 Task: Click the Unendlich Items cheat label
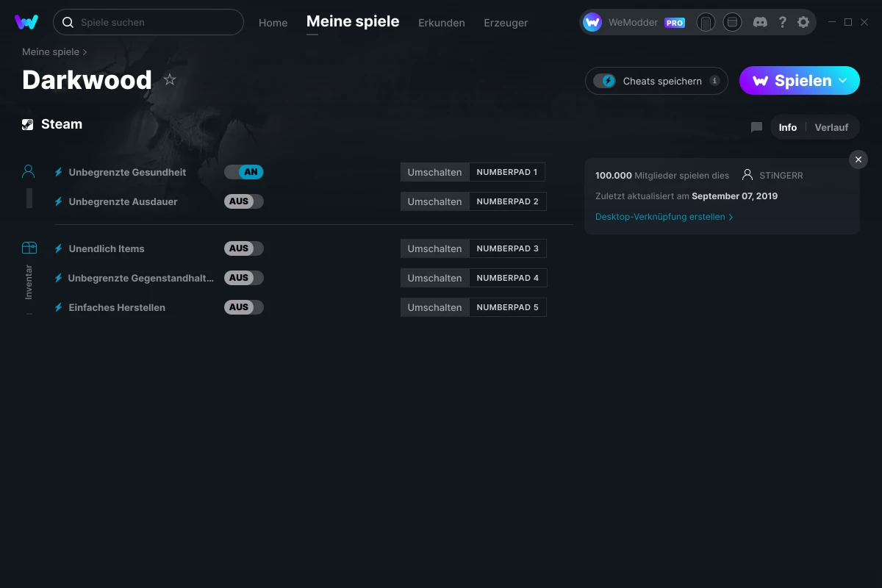point(107,248)
